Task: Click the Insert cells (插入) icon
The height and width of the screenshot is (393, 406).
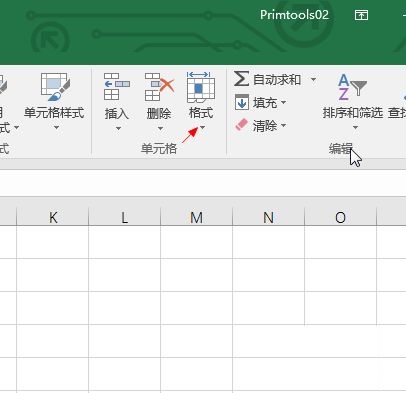Action: (x=116, y=87)
